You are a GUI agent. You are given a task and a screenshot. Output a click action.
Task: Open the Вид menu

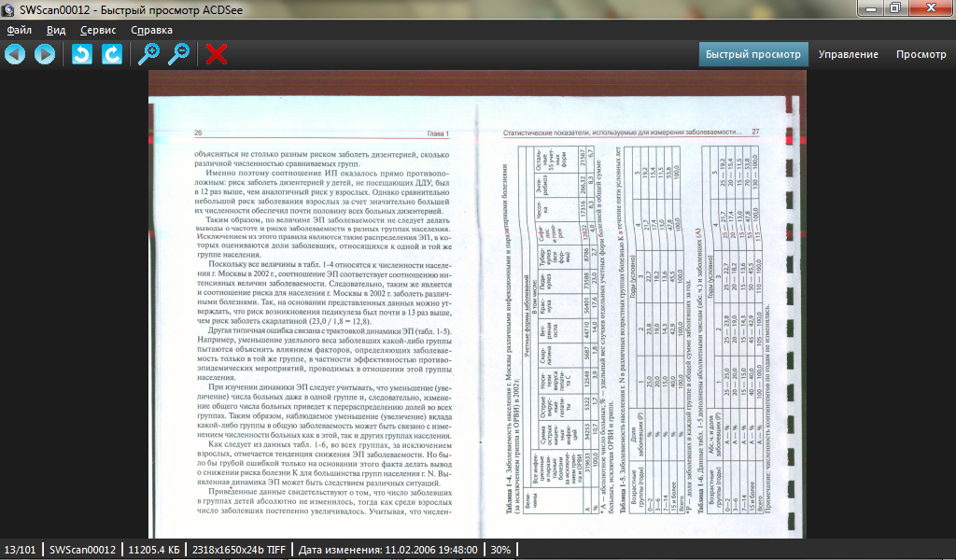pyautogui.click(x=56, y=30)
